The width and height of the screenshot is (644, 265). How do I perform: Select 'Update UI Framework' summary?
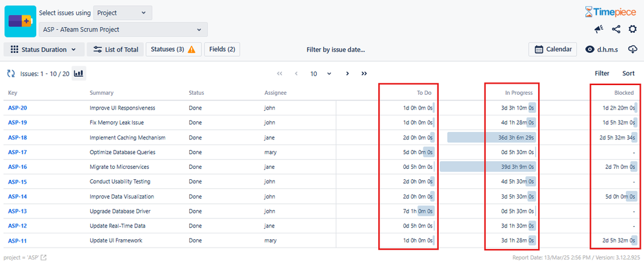pyautogui.click(x=116, y=240)
